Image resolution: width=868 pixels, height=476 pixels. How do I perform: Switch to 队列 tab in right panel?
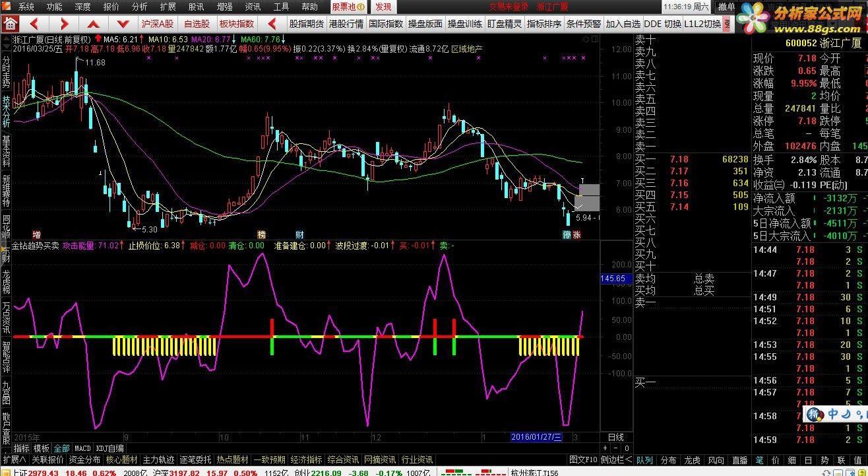click(x=646, y=459)
